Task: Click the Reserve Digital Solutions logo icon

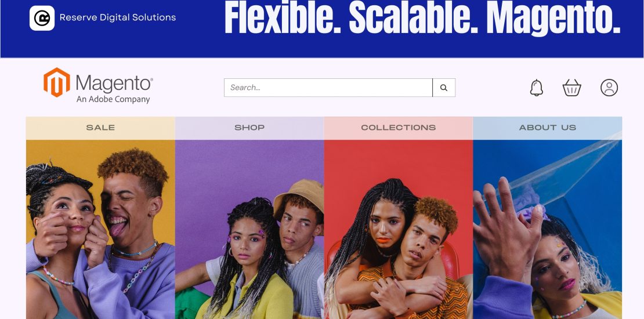Action: [x=42, y=18]
